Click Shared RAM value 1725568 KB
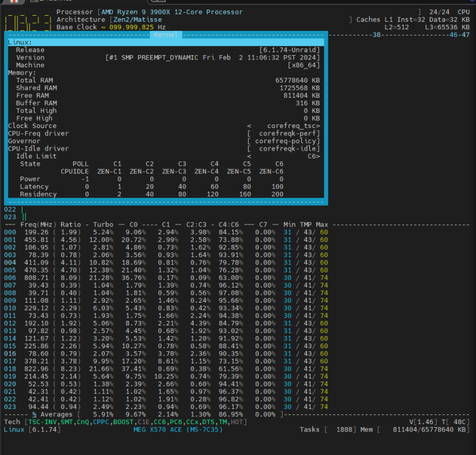The image size is (476, 455). (300, 88)
